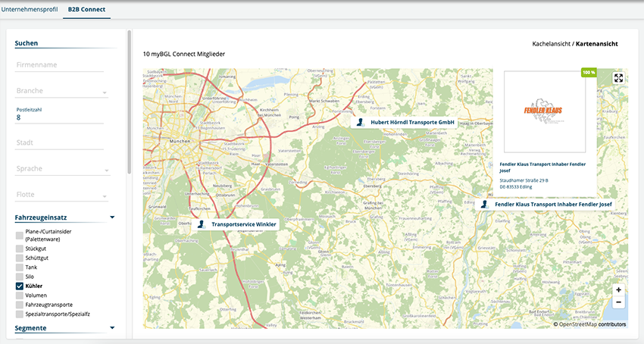The image size is (644, 344).
Task: Open the Flotte dropdown
Action: click(62, 195)
